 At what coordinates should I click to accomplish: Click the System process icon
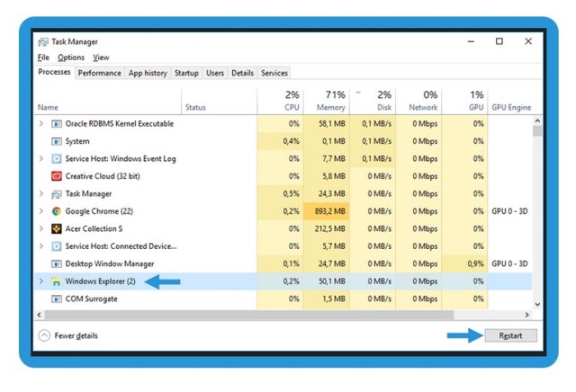tap(56, 141)
